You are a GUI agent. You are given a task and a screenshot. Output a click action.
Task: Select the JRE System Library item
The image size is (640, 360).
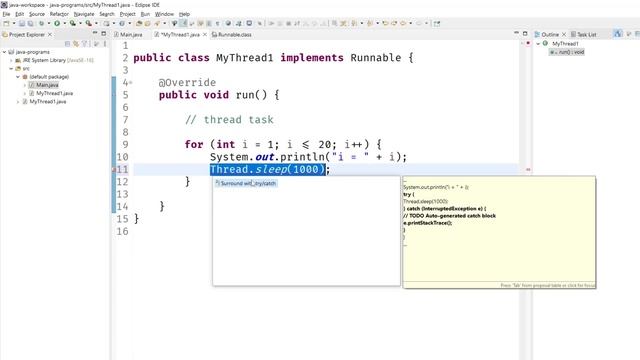click(54, 60)
